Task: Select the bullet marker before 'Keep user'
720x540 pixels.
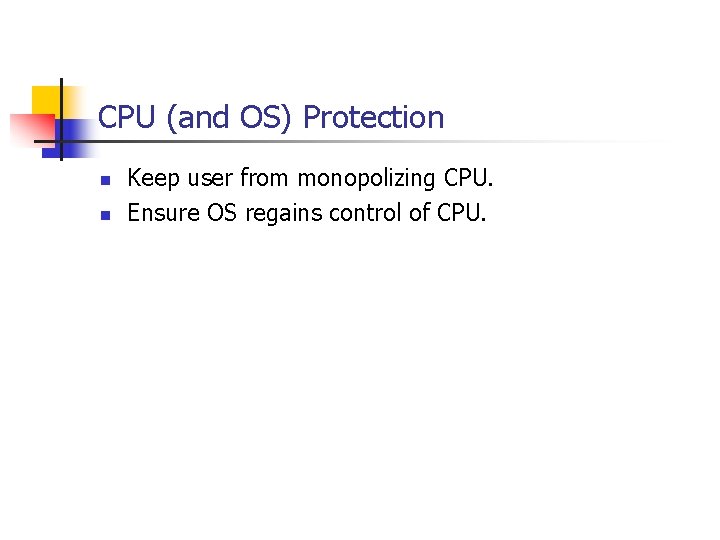Action: (x=104, y=181)
